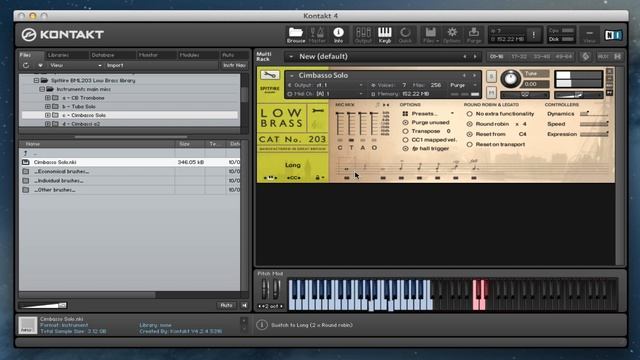Image resolution: width=640 pixels, height=360 pixels.
Task: Open the Quick load icon
Action: (x=405, y=35)
